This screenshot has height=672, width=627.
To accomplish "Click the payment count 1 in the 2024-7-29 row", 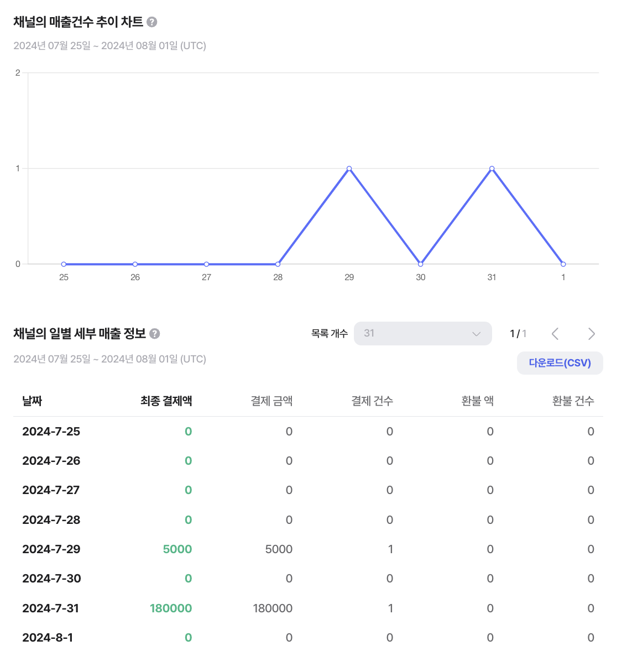I will [390, 549].
